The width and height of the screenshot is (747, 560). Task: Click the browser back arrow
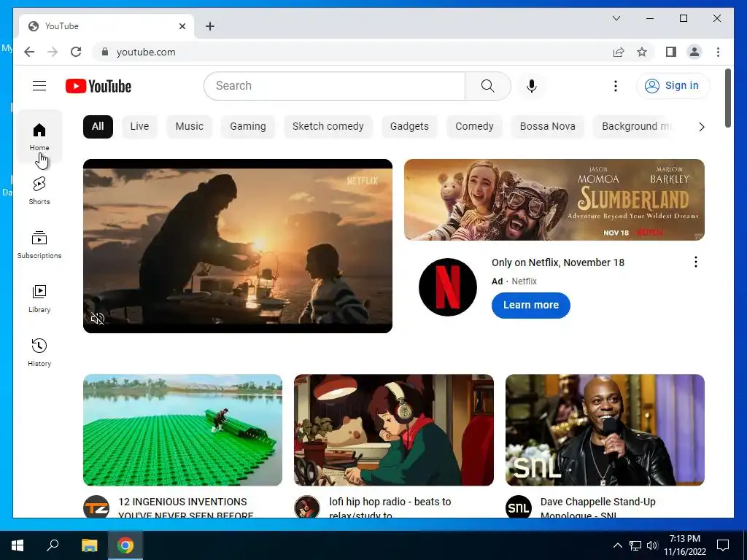[x=29, y=52]
